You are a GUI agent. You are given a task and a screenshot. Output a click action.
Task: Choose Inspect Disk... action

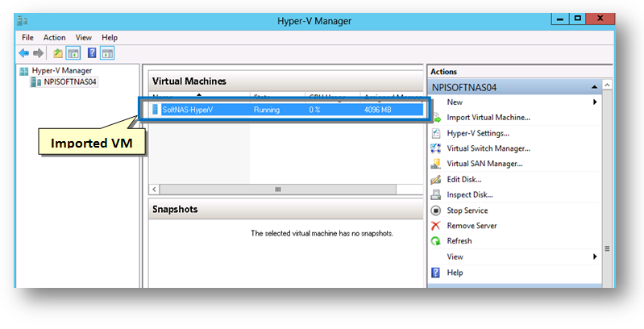coord(470,194)
